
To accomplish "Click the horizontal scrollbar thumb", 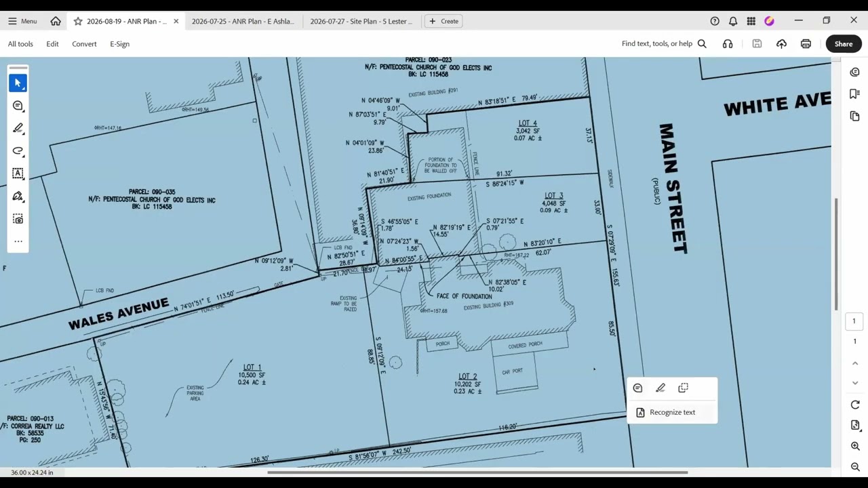I will pos(477,472).
